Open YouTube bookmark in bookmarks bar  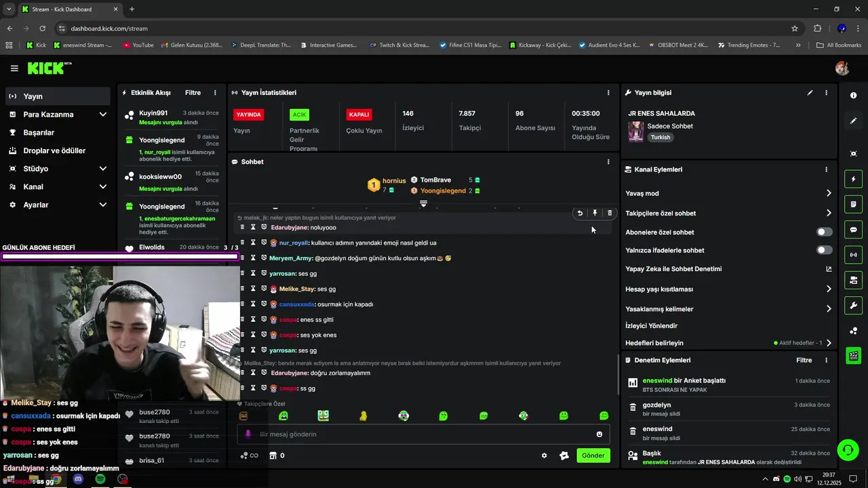coord(138,45)
